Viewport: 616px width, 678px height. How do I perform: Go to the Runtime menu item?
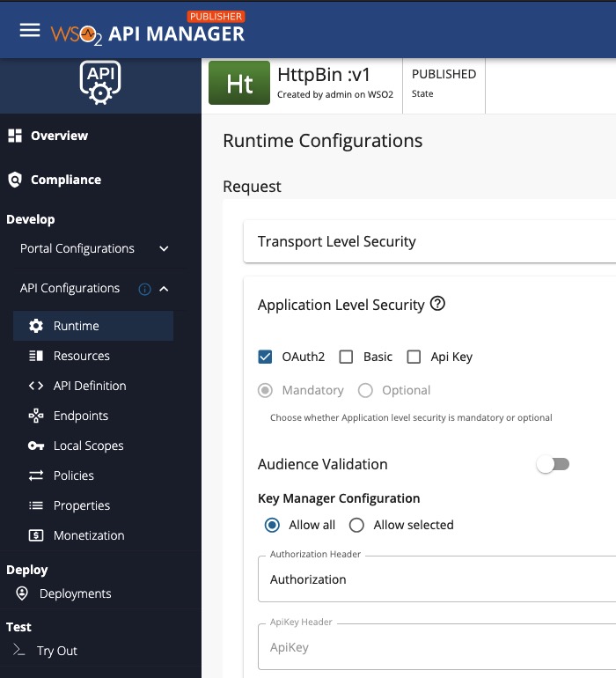[93, 326]
